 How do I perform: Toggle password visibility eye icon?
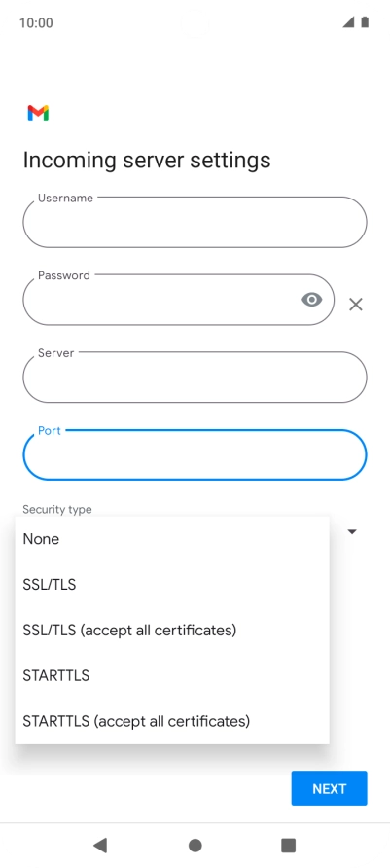pos(312,300)
